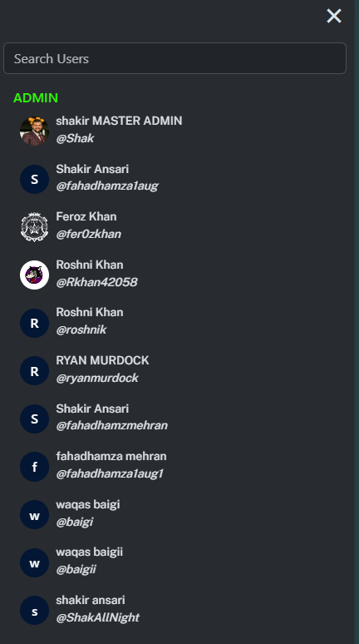Select the waqas baigi name entry
The image size is (359, 644).
pyautogui.click(x=88, y=504)
